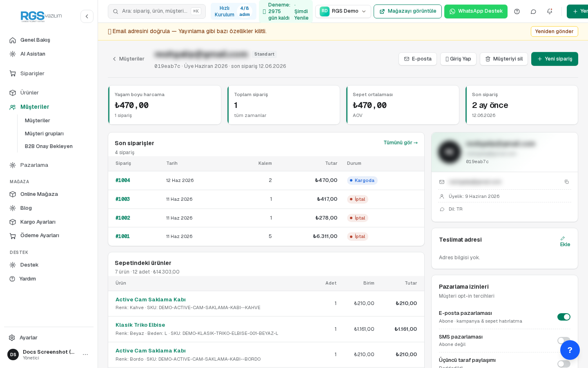This screenshot has width=588, height=368.
Task: Click the E-posta button
Action: tap(418, 59)
